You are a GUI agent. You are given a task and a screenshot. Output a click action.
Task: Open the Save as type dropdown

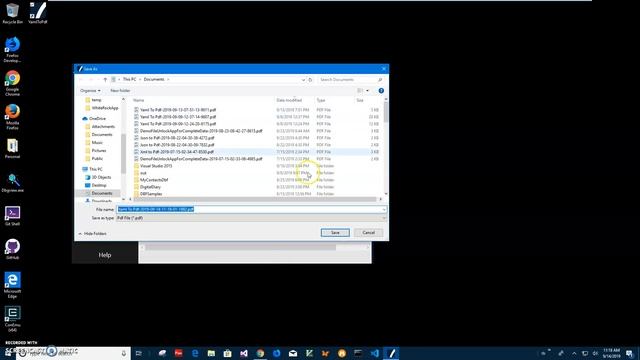pyautogui.click(x=251, y=218)
